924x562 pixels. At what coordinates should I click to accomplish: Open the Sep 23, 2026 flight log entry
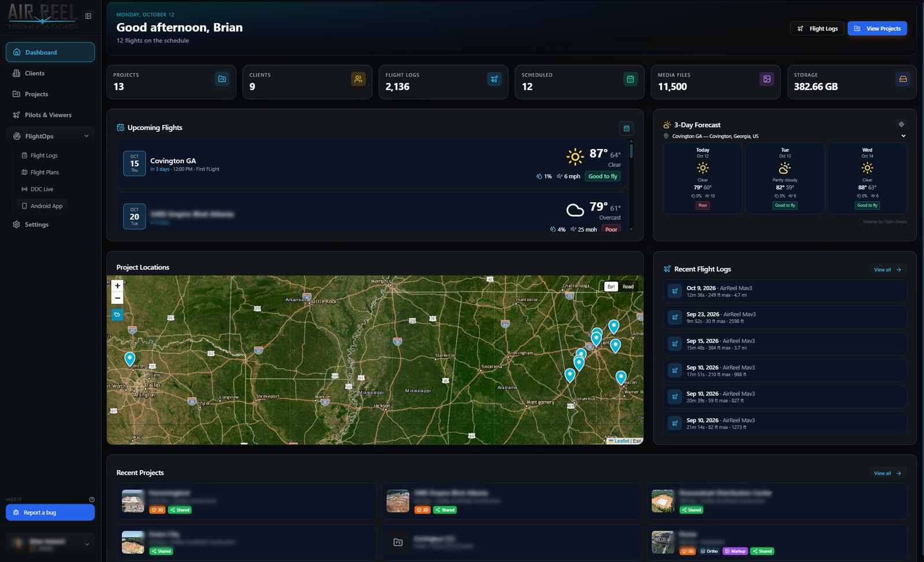(x=785, y=318)
